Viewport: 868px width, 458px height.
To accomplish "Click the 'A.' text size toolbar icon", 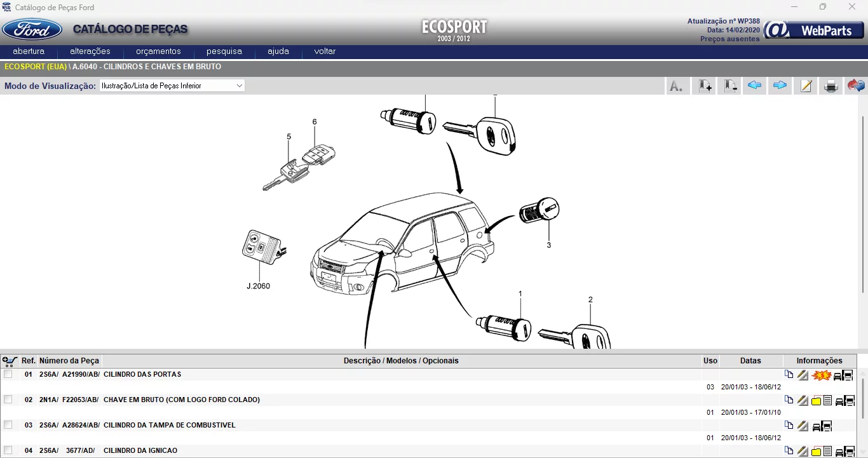I will point(677,85).
